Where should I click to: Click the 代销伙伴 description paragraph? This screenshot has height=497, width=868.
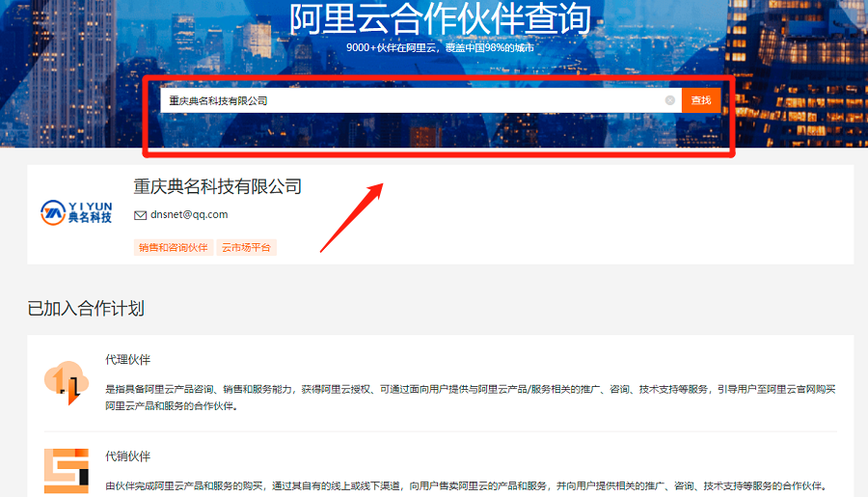[468, 486]
